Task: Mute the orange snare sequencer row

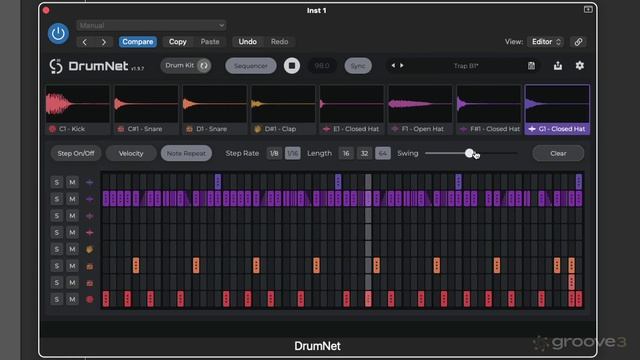Action: [72, 266]
